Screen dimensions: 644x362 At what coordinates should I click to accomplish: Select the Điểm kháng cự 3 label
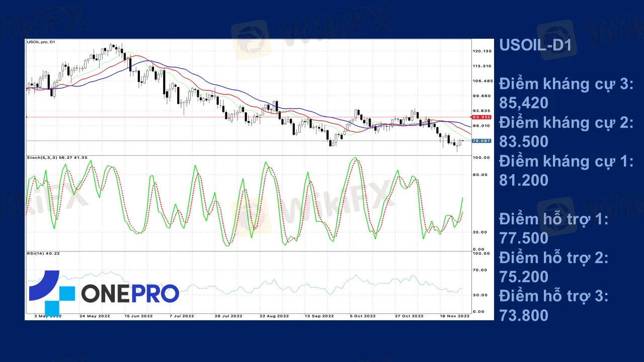566,84
